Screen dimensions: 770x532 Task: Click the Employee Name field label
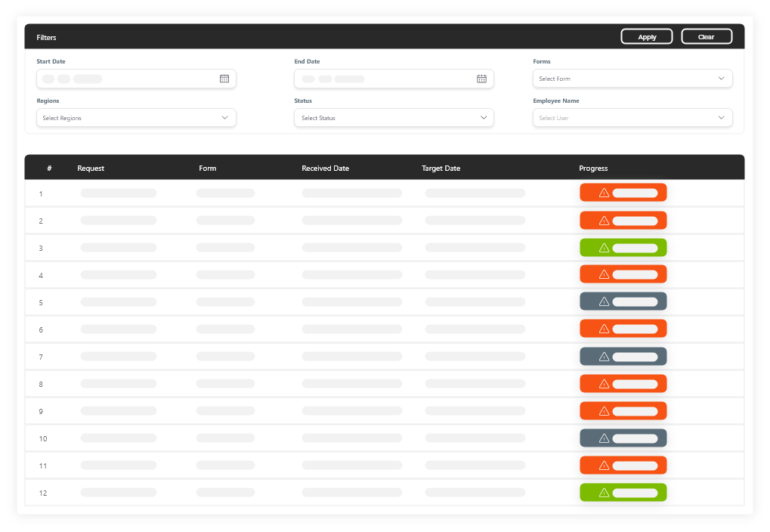coord(556,101)
